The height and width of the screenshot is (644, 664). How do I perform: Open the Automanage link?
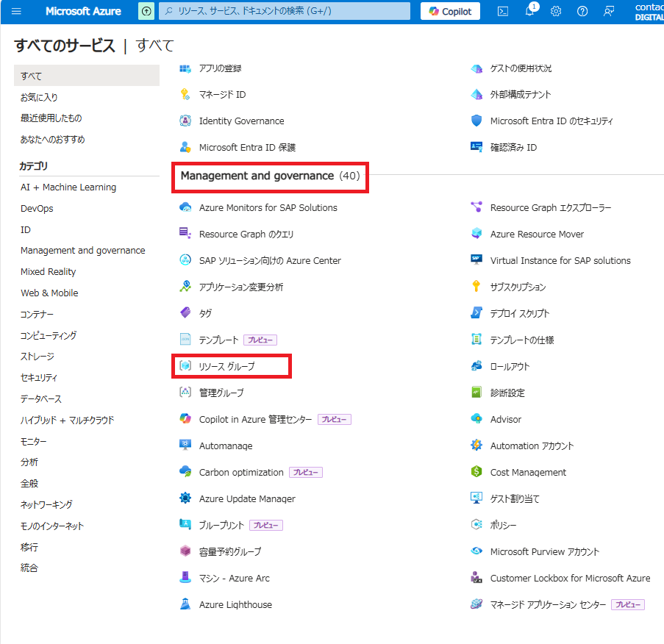pos(226,446)
